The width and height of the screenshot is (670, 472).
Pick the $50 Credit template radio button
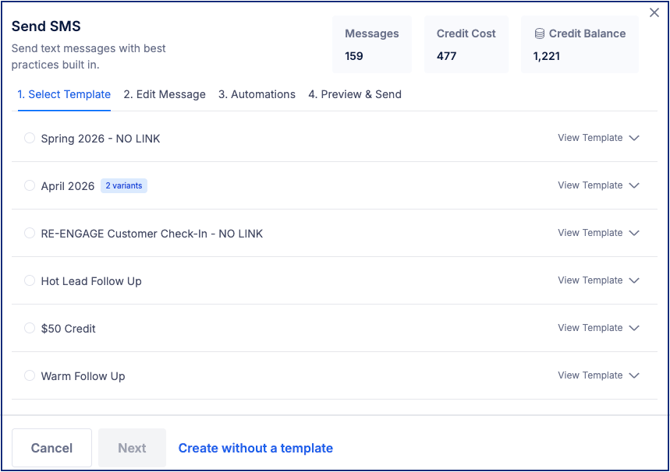(x=29, y=328)
